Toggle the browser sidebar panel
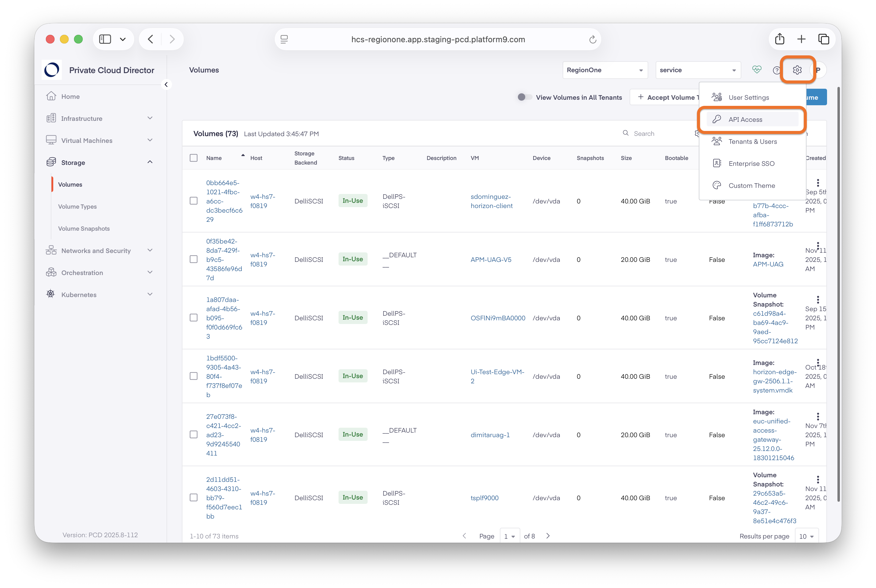 (105, 39)
